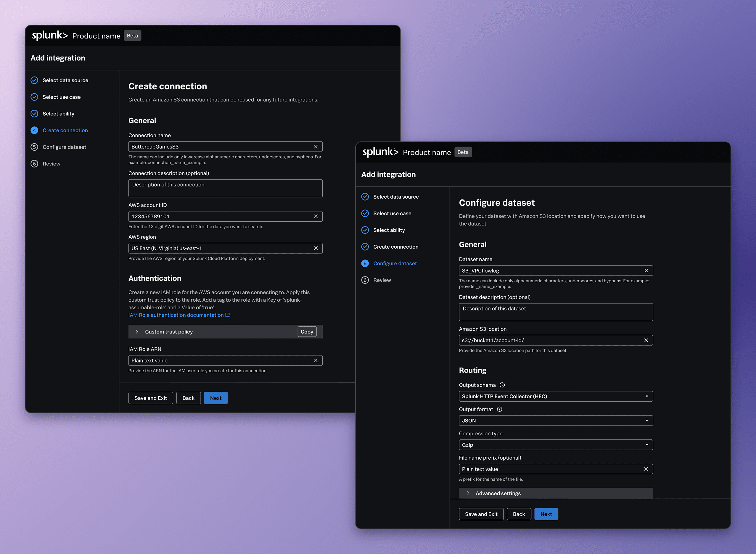Click the Create connection step label in left window

click(65, 131)
